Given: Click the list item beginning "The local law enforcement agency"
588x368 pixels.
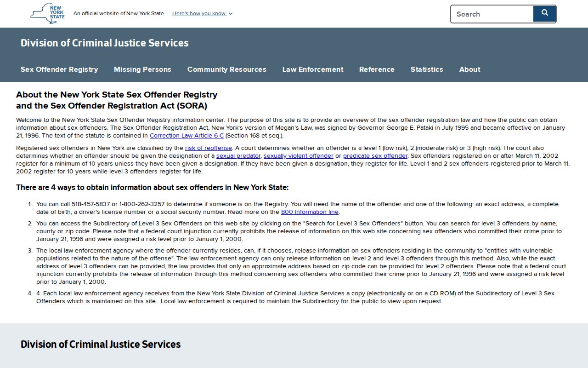Looking at the screenshot, I should pyautogui.click(x=301, y=266).
